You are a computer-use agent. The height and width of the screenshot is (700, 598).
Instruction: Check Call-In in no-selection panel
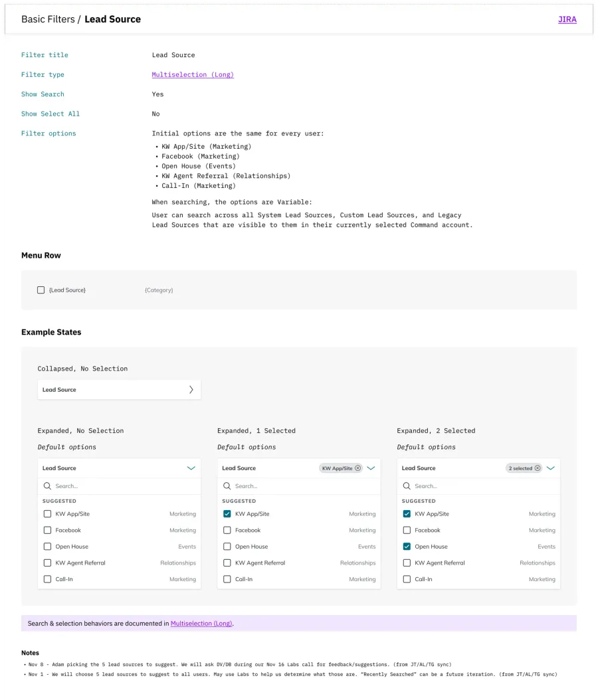tap(47, 579)
